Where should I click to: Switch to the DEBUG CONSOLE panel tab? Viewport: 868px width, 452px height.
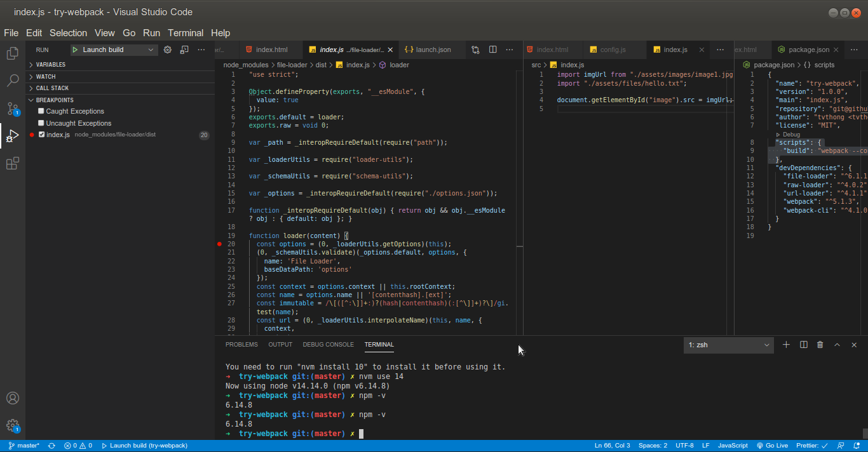pos(328,345)
